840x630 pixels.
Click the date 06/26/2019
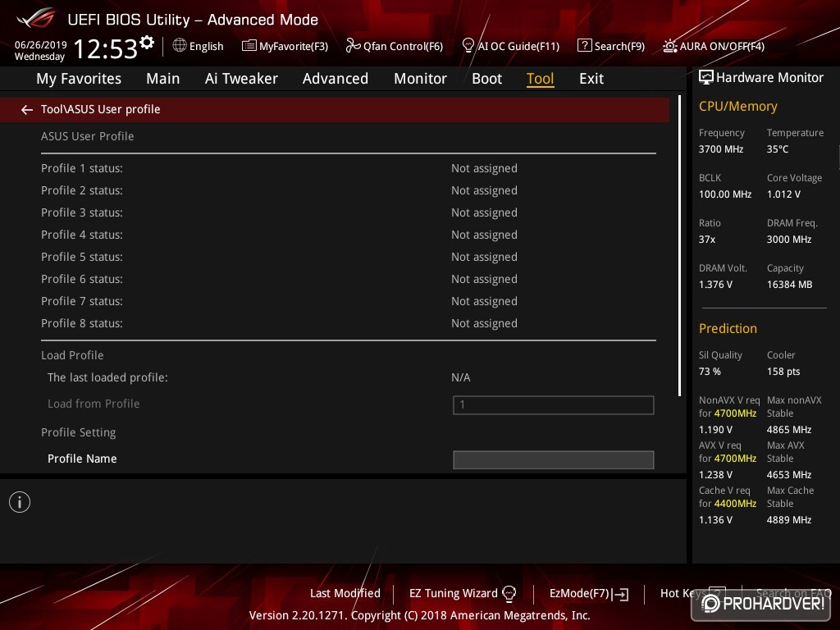[x=40, y=44]
